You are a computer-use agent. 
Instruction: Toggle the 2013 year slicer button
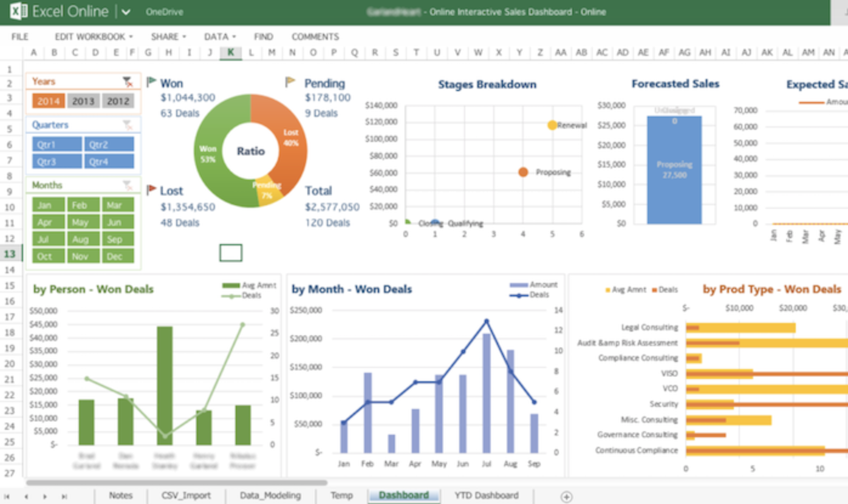(x=83, y=101)
